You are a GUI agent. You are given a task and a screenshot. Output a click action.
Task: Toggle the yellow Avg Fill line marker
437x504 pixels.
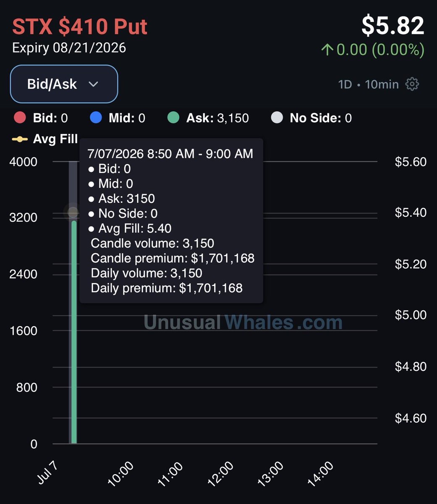tap(20, 139)
